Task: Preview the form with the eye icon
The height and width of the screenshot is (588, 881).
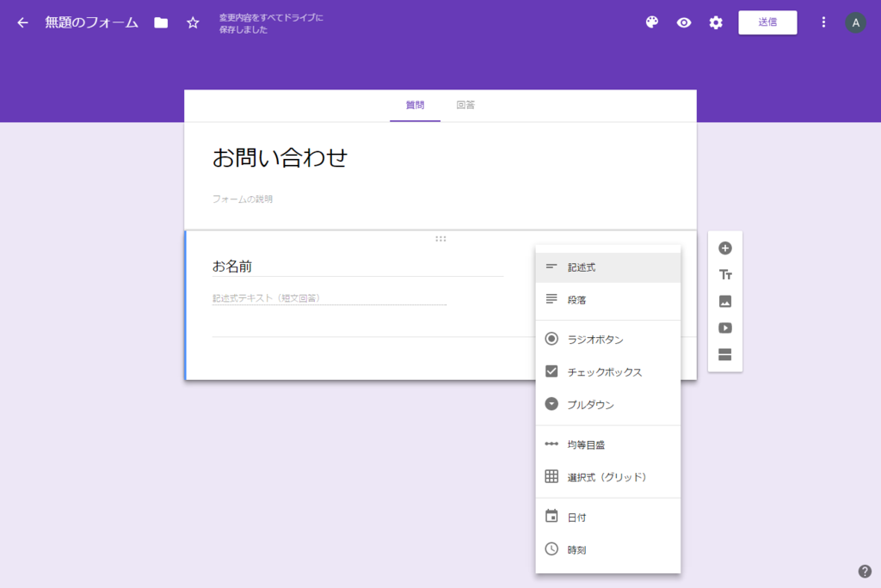Action: 684,22
